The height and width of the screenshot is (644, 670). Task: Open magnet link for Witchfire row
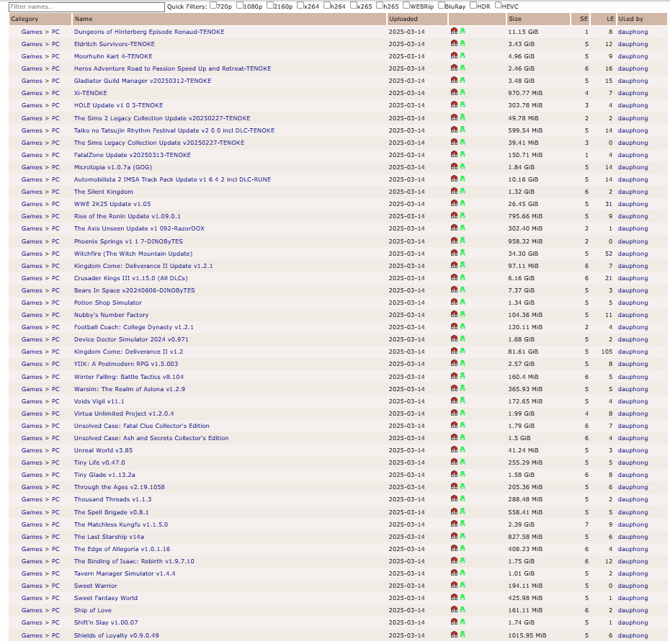[x=454, y=253]
